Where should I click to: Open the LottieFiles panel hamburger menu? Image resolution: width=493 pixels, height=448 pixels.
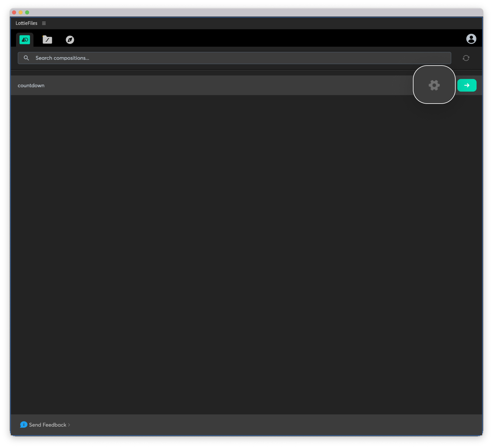click(44, 23)
